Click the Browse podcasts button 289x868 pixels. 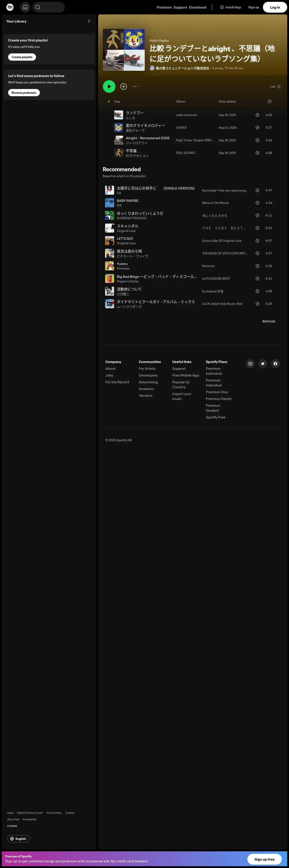tap(24, 93)
